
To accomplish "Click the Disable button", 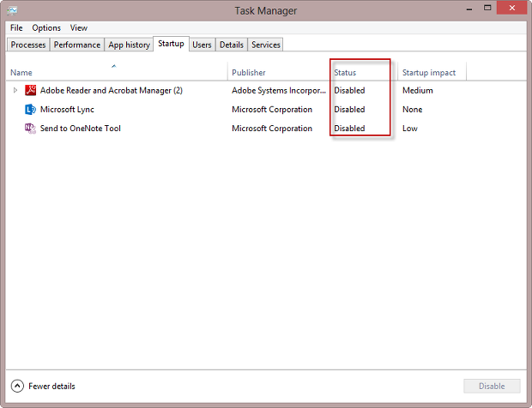I will (x=492, y=386).
